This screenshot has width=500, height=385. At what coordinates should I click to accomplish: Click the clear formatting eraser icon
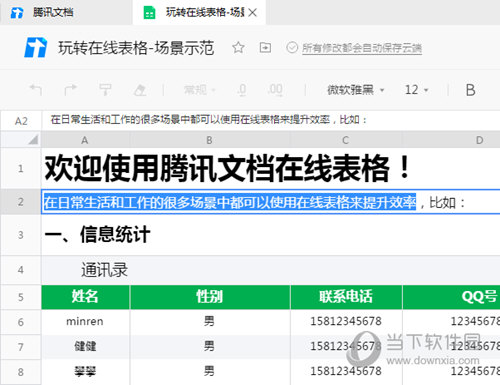click(x=140, y=90)
